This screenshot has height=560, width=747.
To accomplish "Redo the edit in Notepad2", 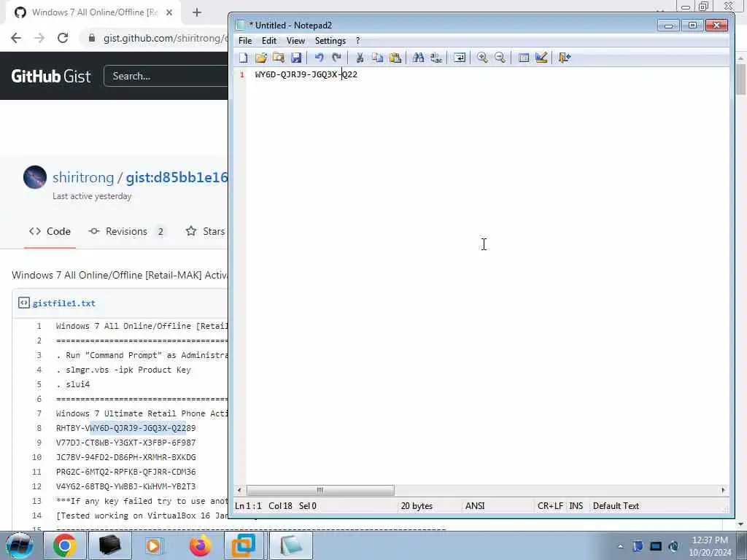I will 337,58.
